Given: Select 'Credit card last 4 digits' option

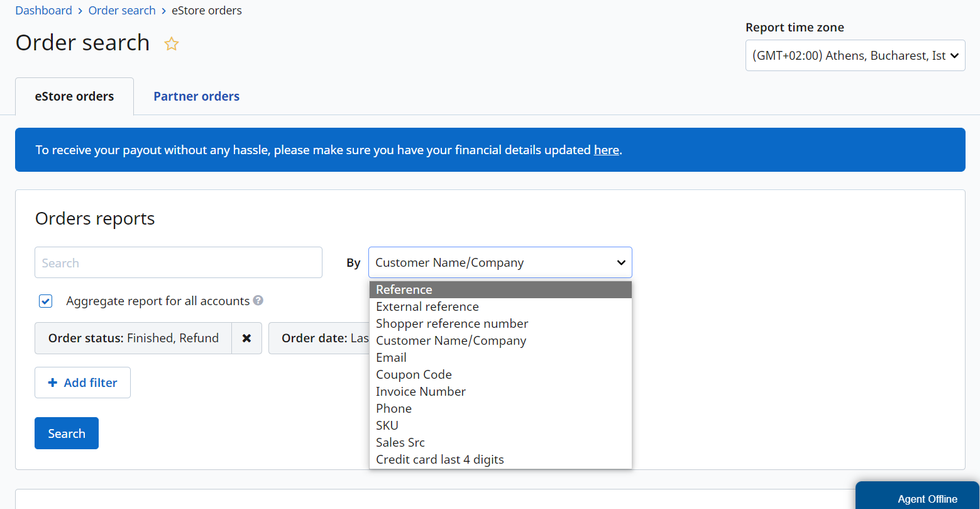Looking at the screenshot, I should [439, 459].
